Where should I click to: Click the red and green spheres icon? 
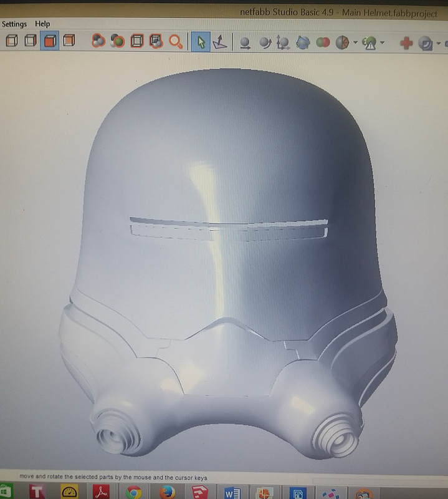(x=323, y=42)
